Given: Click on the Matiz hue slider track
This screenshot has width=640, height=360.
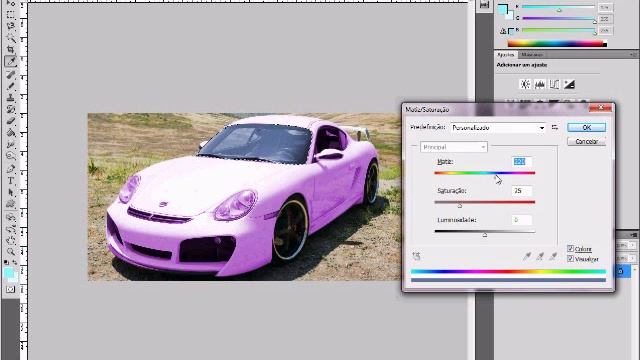Looking at the screenshot, I should point(484,173).
